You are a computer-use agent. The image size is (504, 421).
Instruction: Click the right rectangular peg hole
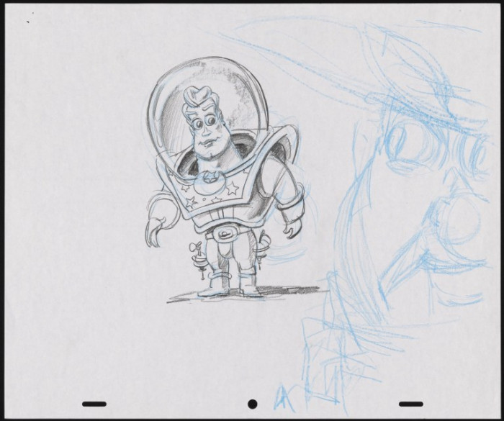[x=410, y=403]
